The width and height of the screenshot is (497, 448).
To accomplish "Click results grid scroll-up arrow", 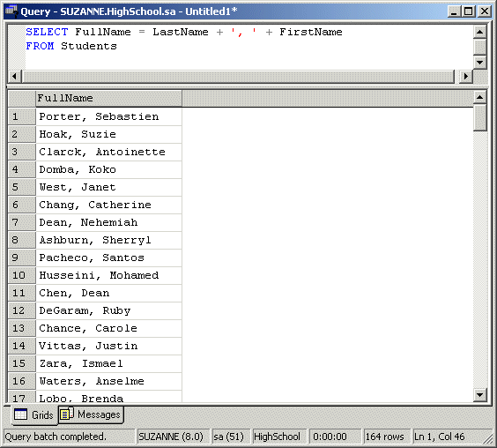I will click(x=480, y=97).
